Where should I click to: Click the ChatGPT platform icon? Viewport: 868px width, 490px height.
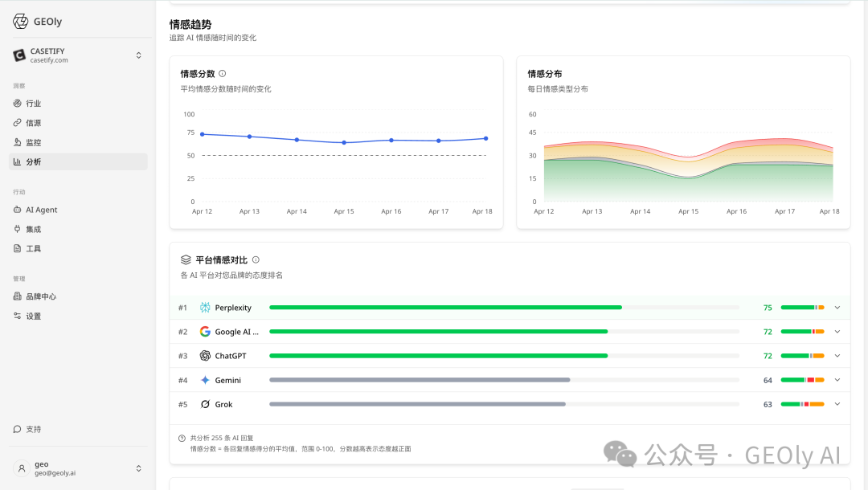tap(205, 356)
